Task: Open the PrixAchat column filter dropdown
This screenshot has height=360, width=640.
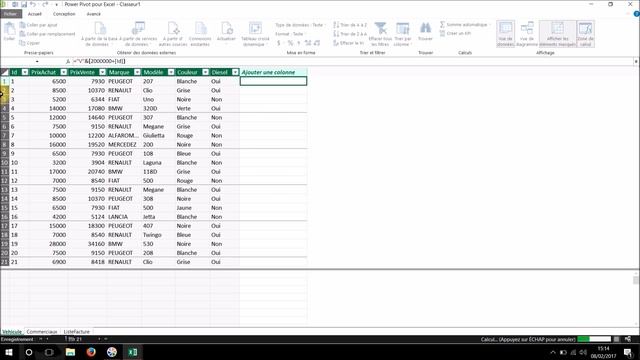Action: (x=64, y=72)
